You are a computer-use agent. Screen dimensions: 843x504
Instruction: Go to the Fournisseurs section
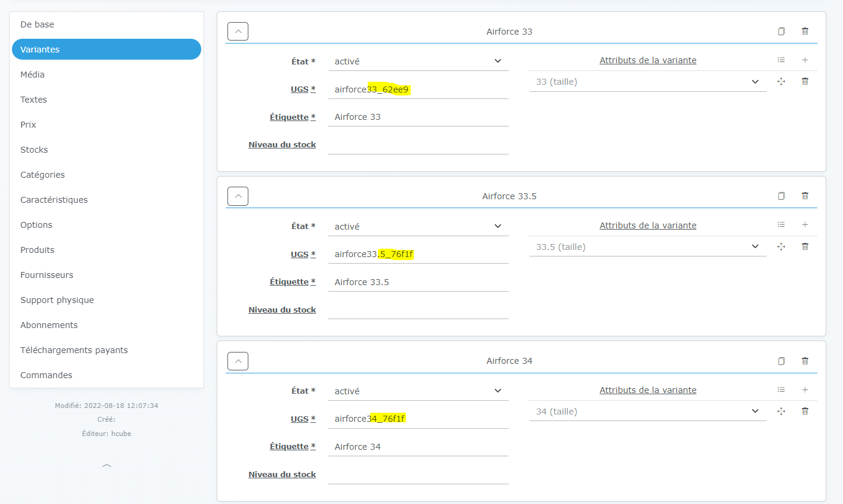click(106, 275)
